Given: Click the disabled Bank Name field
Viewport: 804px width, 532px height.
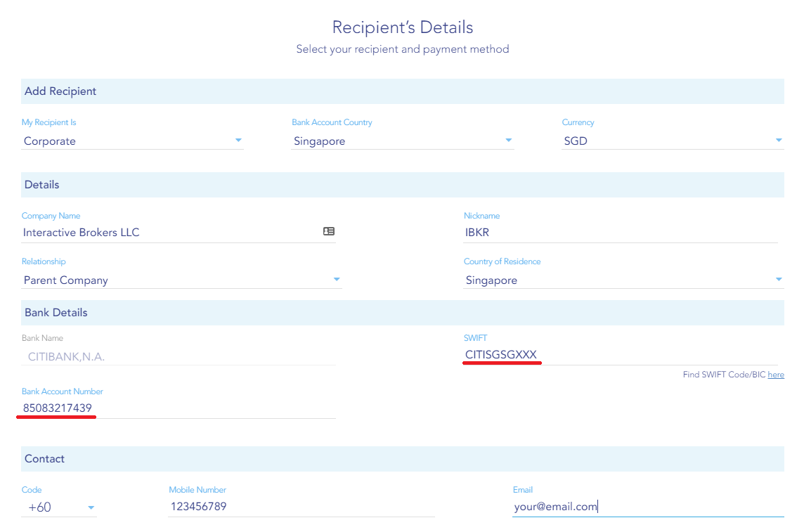Looking at the screenshot, I should tap(179, 357).
